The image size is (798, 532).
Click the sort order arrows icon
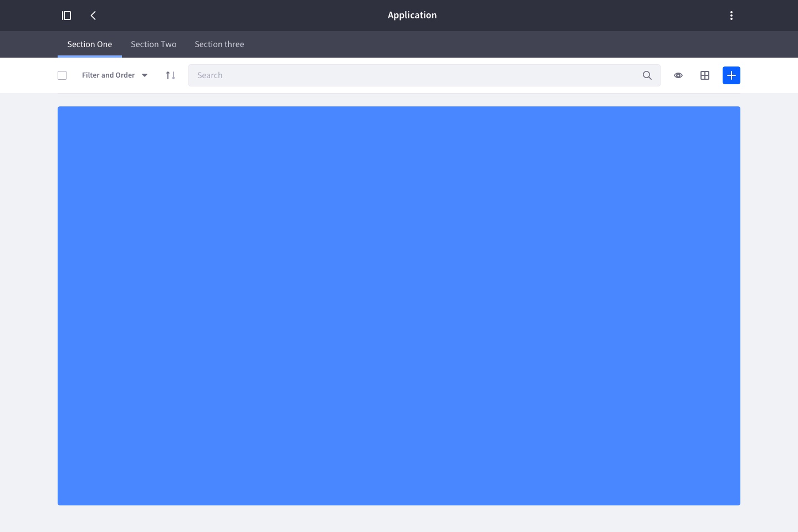pos(170,75)
